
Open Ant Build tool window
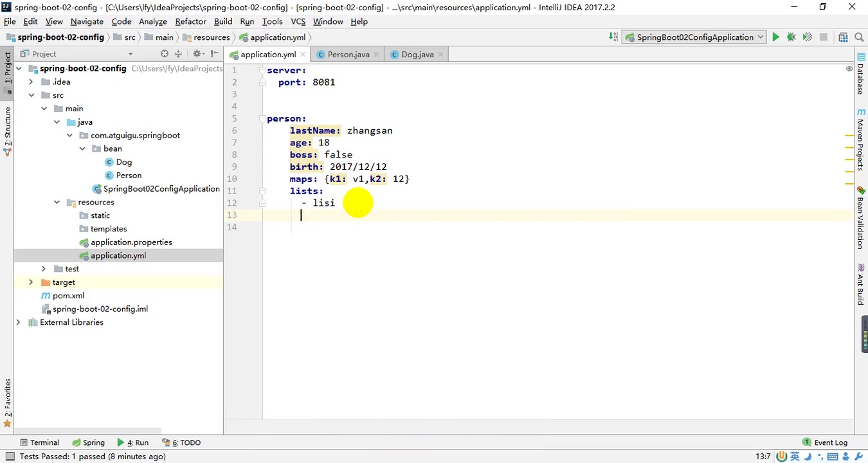click(x=860, y=284)
